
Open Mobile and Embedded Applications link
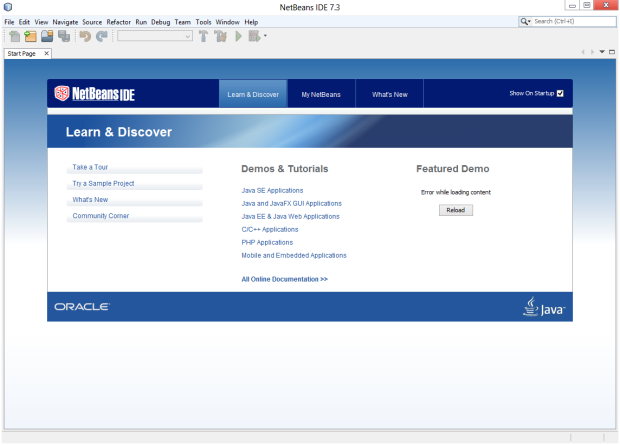(294, 256)
